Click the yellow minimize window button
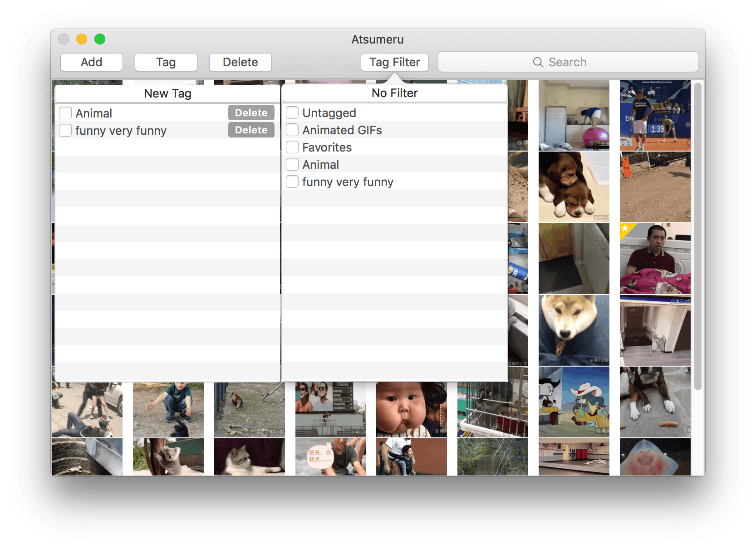Screen dimensions: 756x549 pyautogui.click(x=82, y=39)
